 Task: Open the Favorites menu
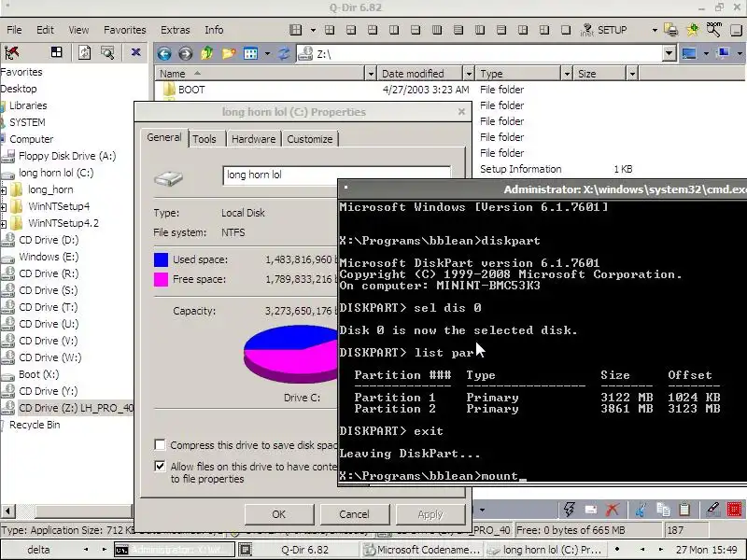125,30
